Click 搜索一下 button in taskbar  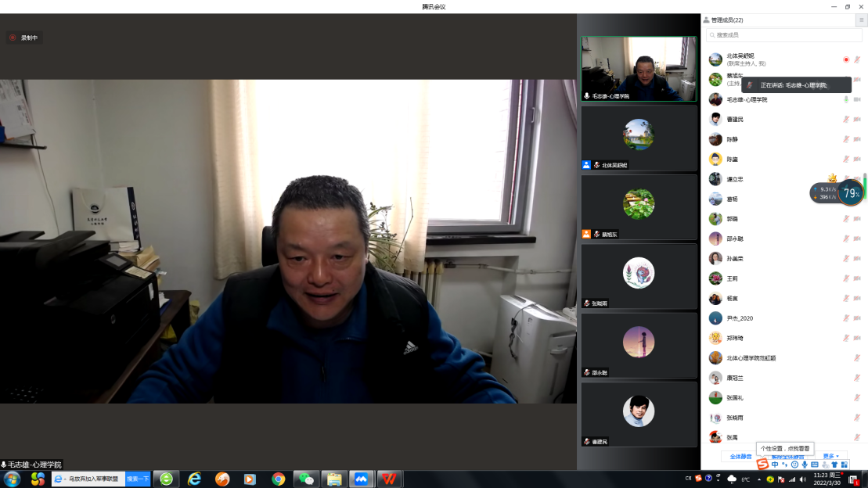(x=137, y=479)
